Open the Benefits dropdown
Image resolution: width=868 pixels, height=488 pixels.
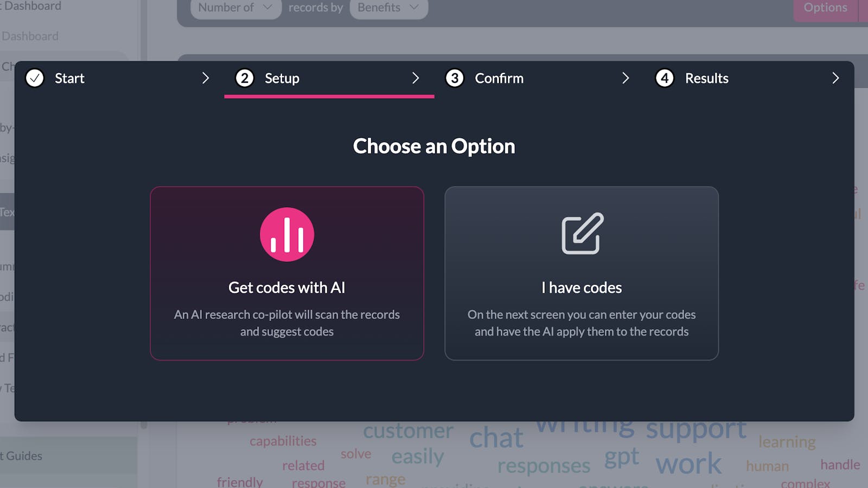388,8
